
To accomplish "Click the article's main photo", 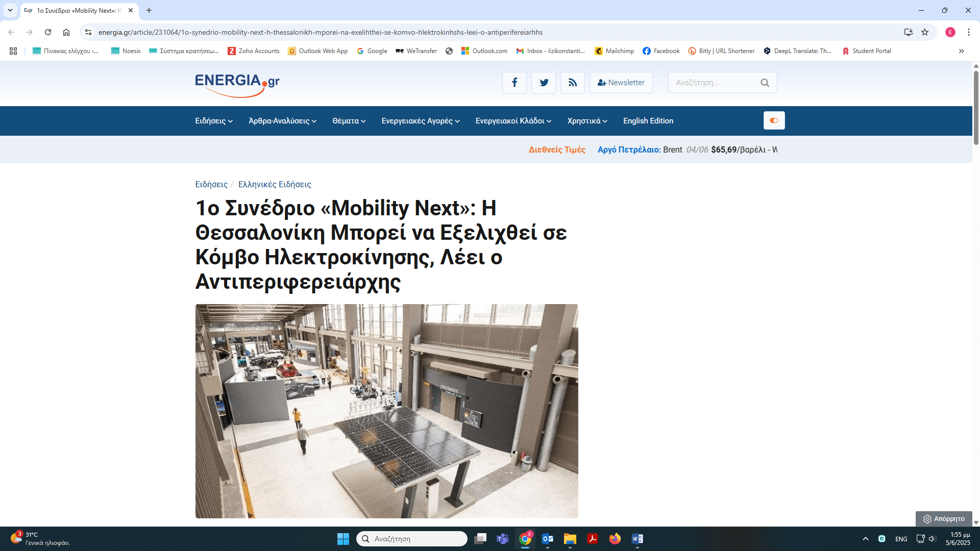I will pos(386,411).
